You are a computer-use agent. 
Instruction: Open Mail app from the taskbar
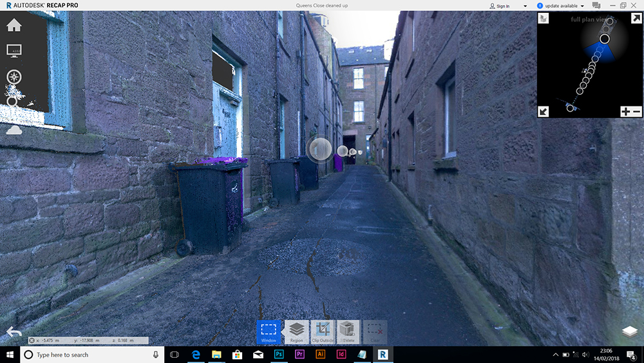click(258, 355)
